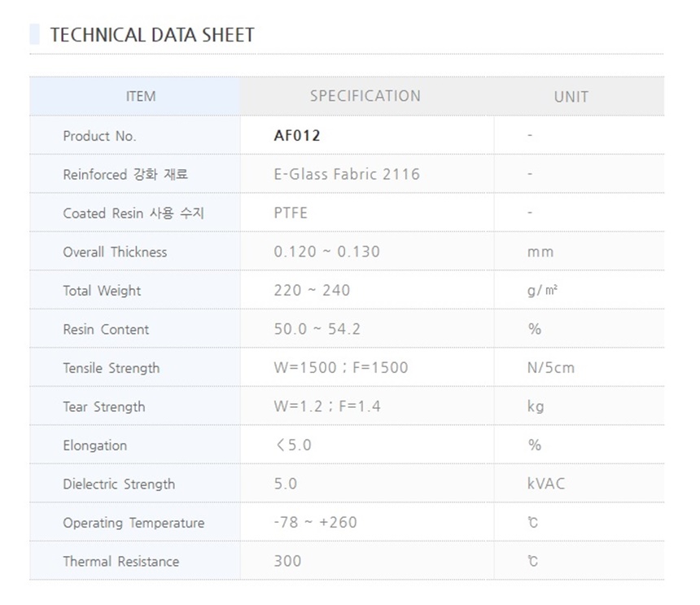The height and width of the screenshot is (605, 700).
Task: Click the ITEM column header
Action: coord(141,96)
